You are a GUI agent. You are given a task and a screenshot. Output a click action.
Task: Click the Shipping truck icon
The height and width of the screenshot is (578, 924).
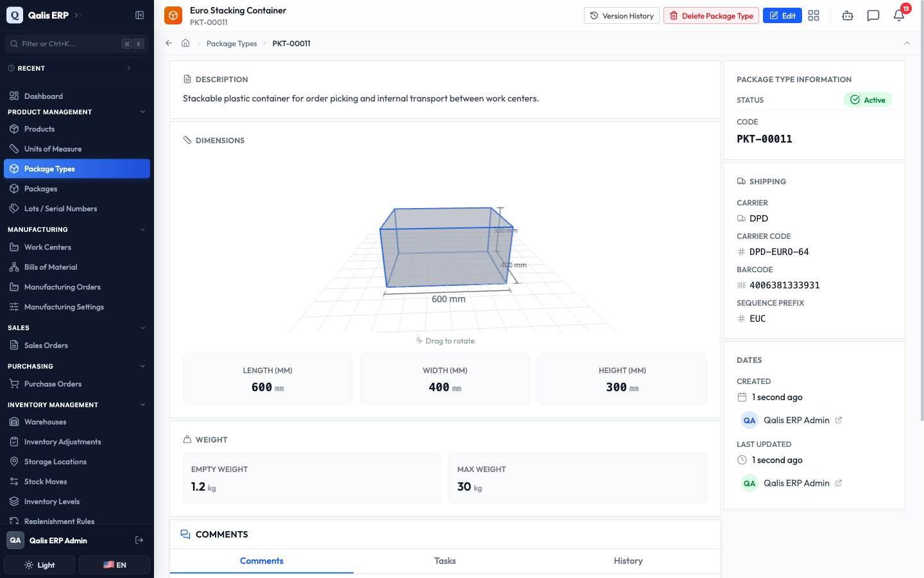741,181
